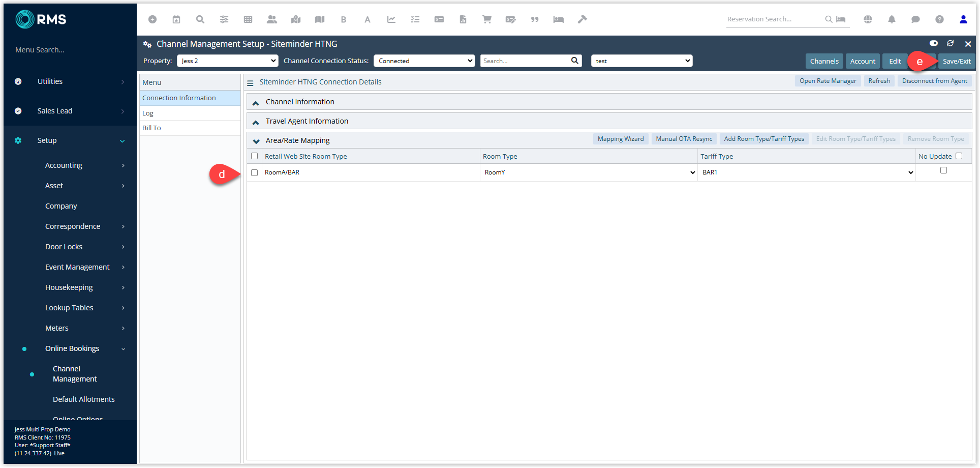The height and width of the screenshot is (468, 980).
Task: Flip the toggle switch in the title bar
Action: coord(934,43)
